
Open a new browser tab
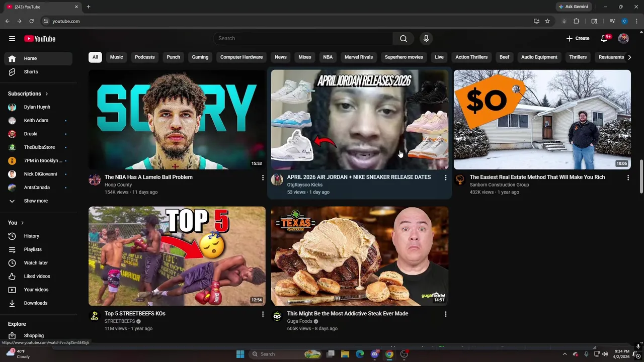tap(89, 7)
